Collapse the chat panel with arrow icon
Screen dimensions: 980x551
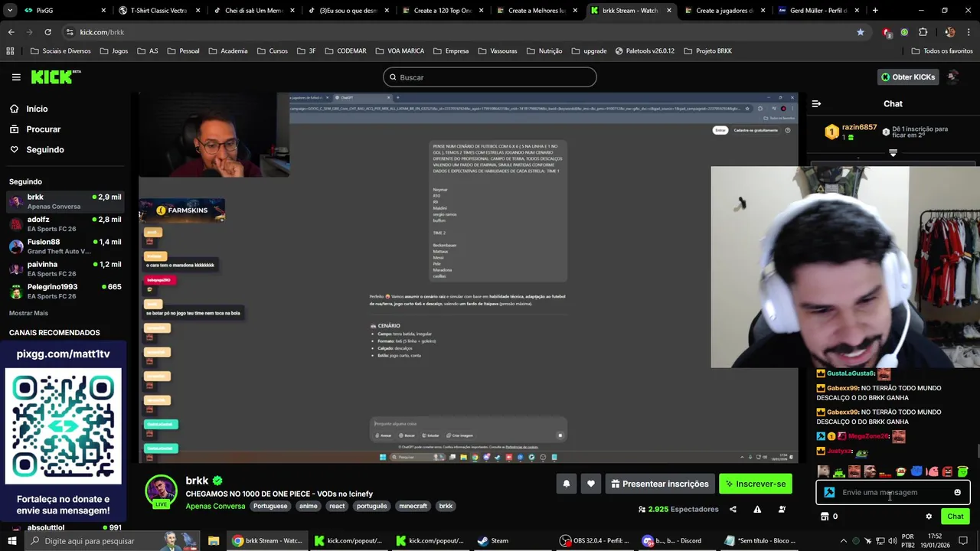click(816, 104)
